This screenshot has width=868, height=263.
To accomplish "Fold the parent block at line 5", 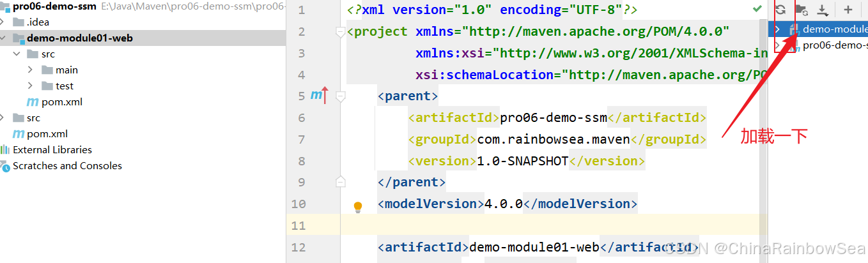I will pos(340,96).
